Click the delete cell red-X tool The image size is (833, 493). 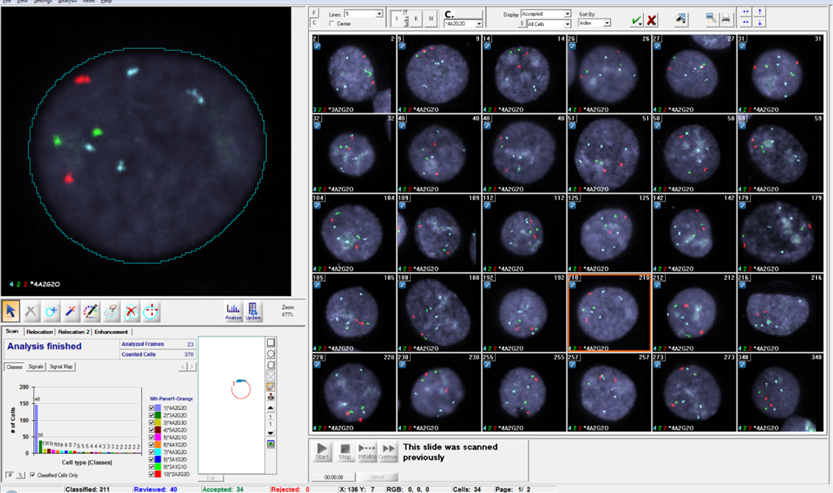point(131,311)
